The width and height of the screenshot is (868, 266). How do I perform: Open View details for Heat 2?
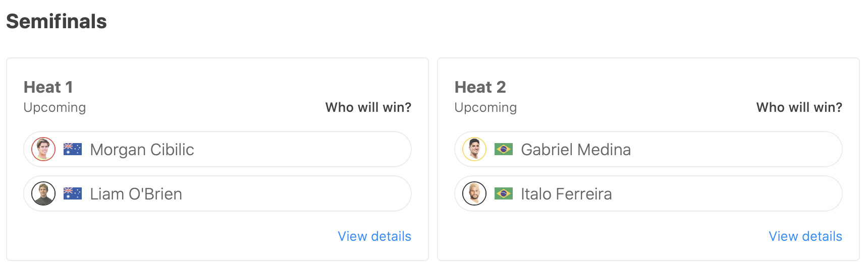point(805,236)
